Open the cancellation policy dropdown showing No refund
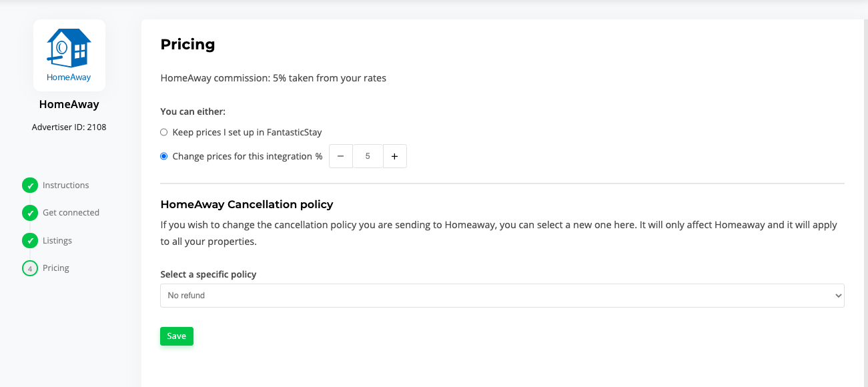This screenshot has width=868, height=387. 502,296
